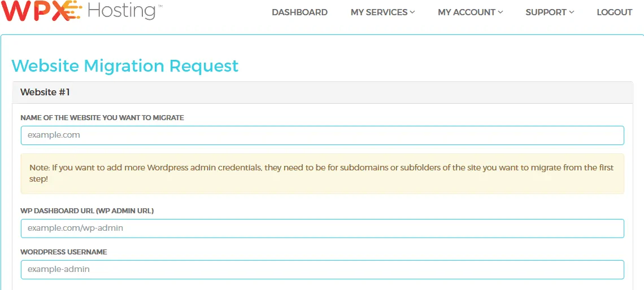
Task: Click the WP Dashboard URL label
Action: 87,211
